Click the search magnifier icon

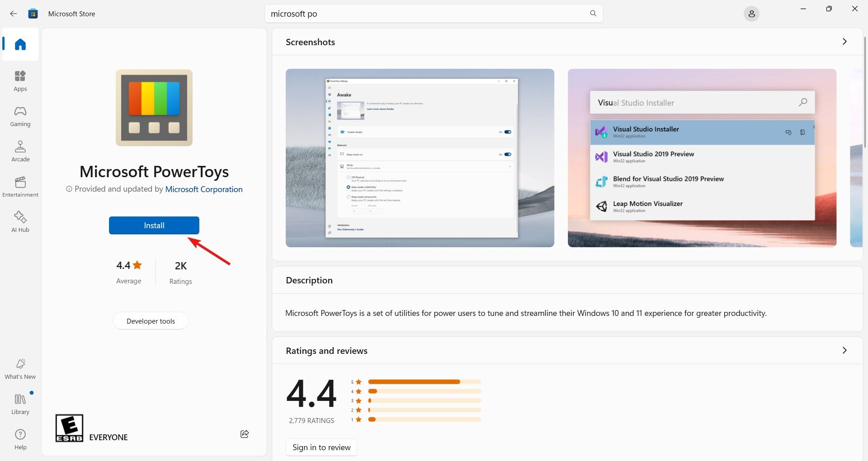[593, 14]
